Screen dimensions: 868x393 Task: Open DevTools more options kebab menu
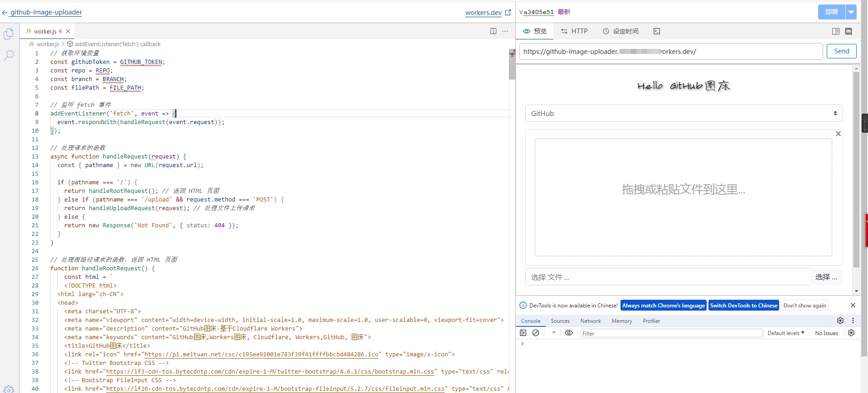pyautogui.click(x=853, y=321)
